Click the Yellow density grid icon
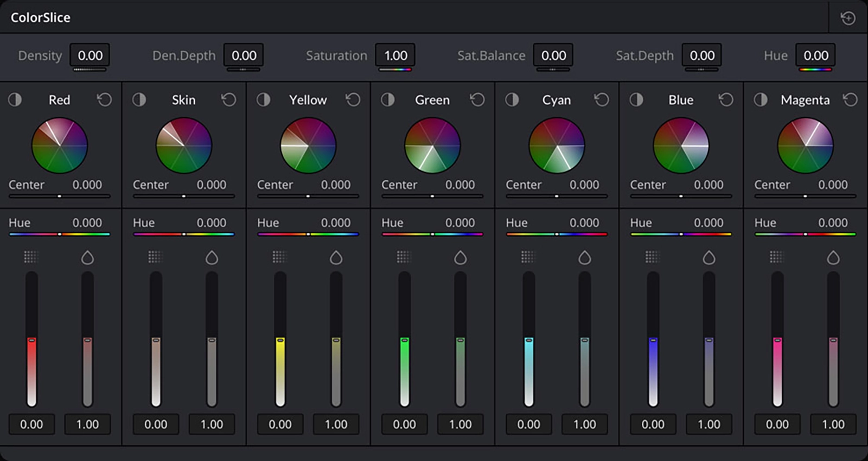Image resolution: width=868 pixels, height=461 pixels. pyautogui.click(x=280, y=257)
